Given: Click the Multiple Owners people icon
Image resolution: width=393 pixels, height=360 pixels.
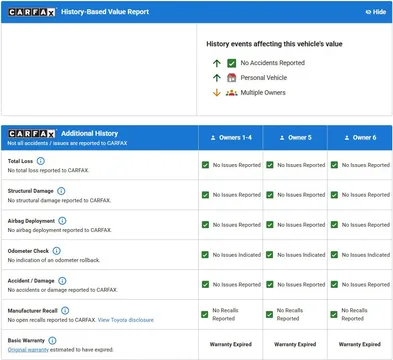Looking at the screenshot, I should tap(232, 93).
